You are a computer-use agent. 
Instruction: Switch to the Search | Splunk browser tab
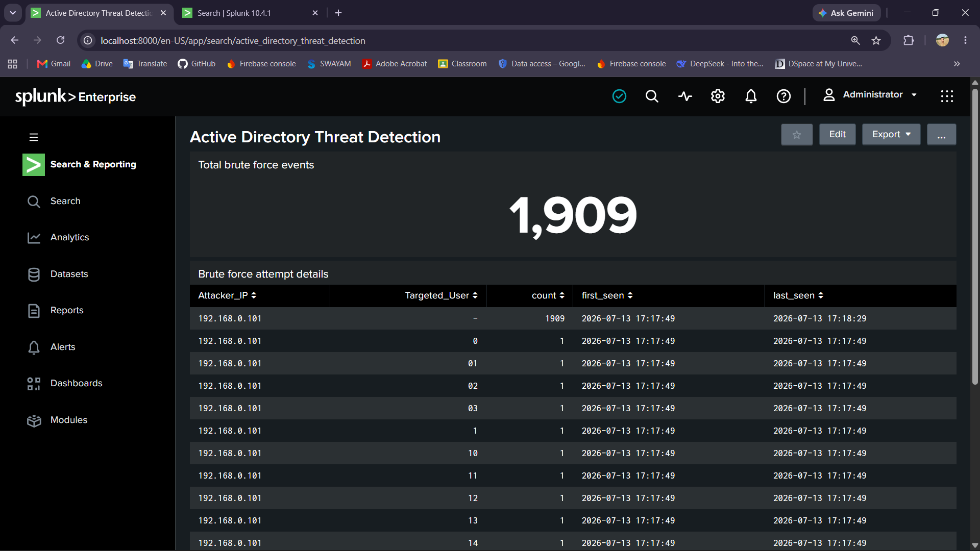[x=250, y=13]
